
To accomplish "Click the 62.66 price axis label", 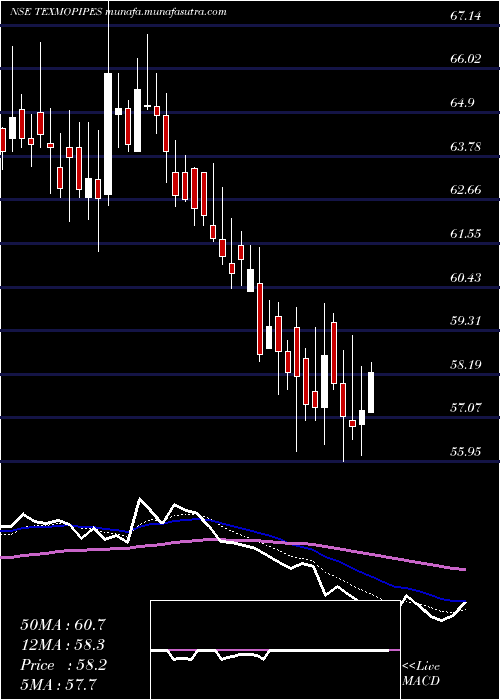I will click(x=466, y=190).
